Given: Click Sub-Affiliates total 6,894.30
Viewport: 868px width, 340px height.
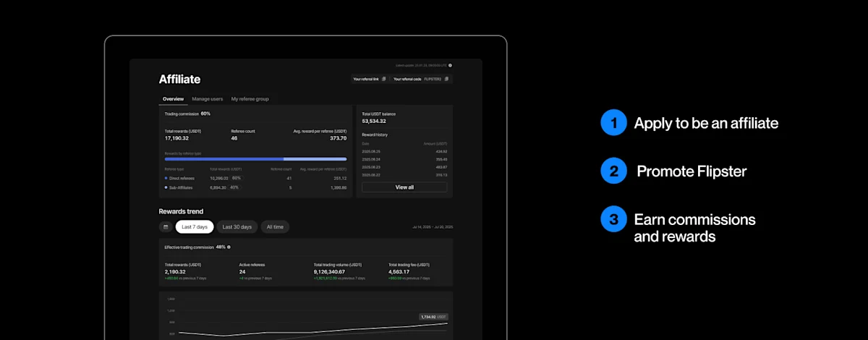Looking at the screenshot, I should point(218,187).
